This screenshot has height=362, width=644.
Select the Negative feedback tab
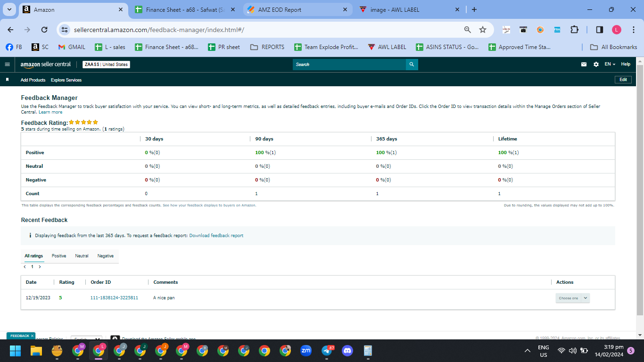(x=106, y=256)
